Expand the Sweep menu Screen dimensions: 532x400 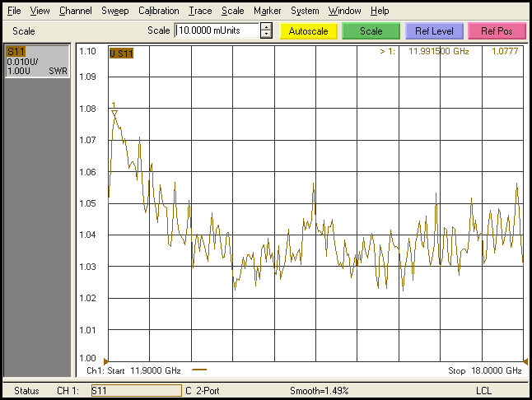click(114, 11)
